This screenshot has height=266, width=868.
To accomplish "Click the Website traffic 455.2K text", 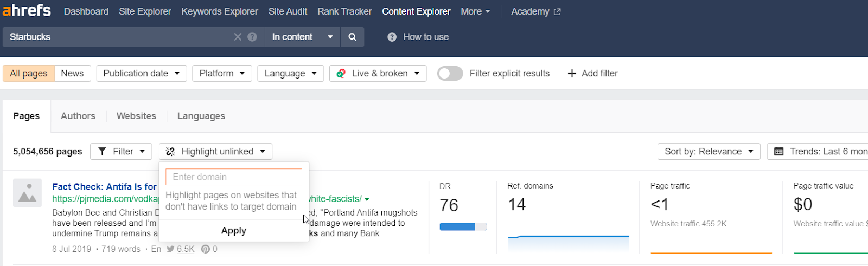I will point(688,224).
